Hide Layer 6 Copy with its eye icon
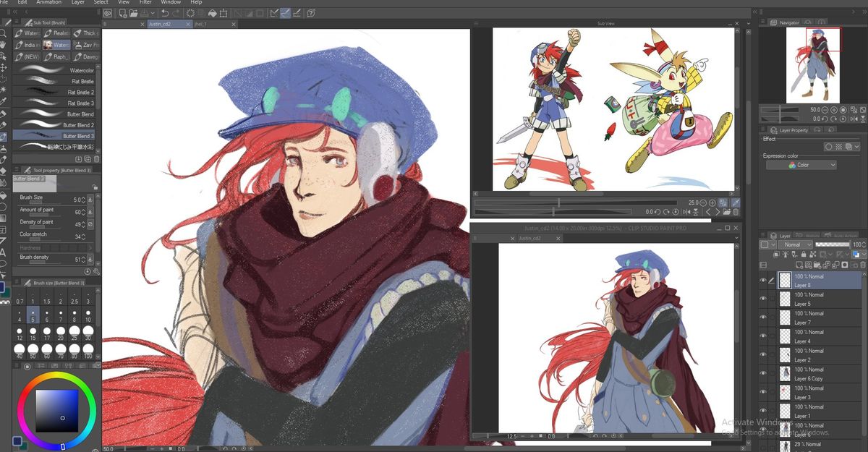 [762, 373]
